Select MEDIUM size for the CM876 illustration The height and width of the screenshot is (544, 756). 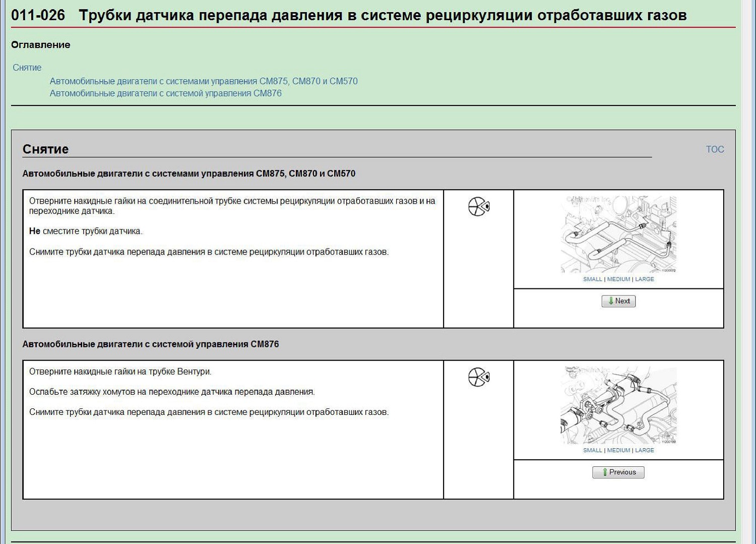618,450
